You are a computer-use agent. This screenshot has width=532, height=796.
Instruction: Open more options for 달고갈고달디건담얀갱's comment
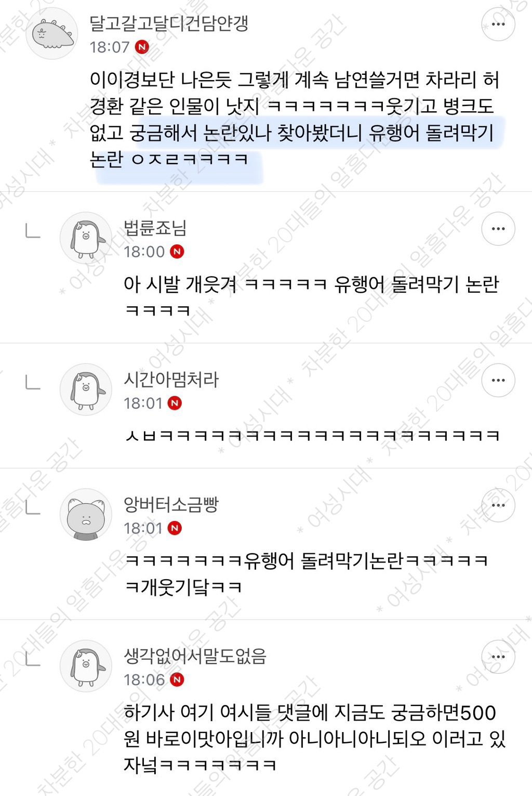498,24
